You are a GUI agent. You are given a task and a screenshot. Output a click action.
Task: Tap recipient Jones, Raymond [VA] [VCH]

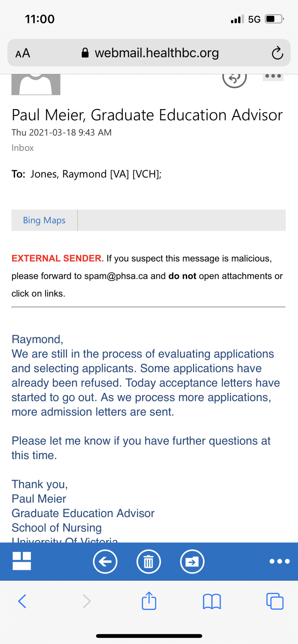coord(96,174)
